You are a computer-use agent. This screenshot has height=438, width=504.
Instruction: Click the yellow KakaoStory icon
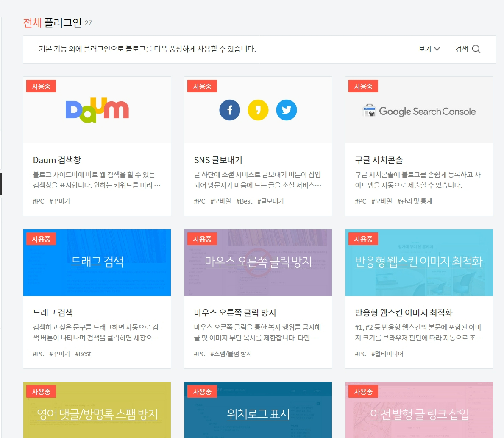point(258,110)
